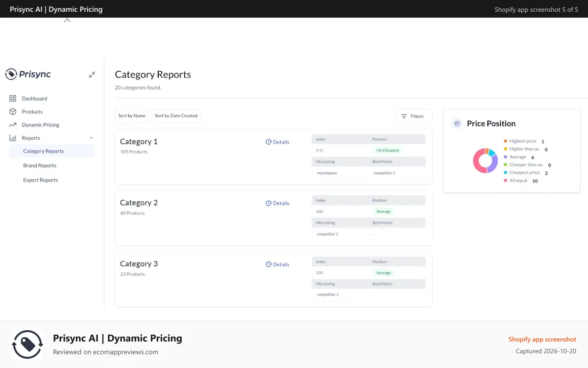Click the '9.11' index value
Viewport: 588px width, 368px height.
click(319, 150)
